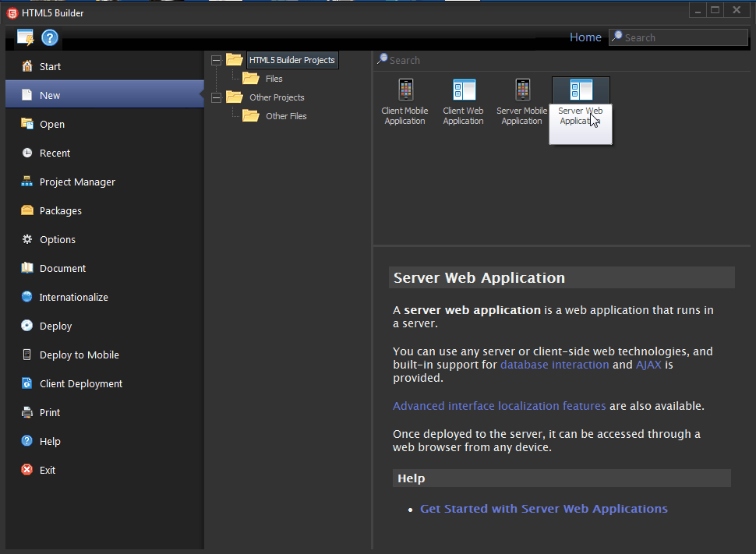Click the house icon beside Start
This screenshot has width=756, height=554.
click(x=27, y=66)
